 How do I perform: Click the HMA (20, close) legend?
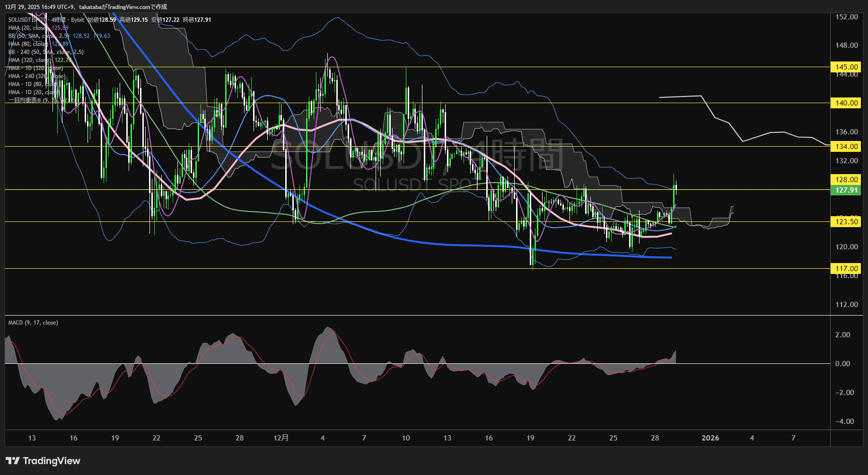coord(28,28)
